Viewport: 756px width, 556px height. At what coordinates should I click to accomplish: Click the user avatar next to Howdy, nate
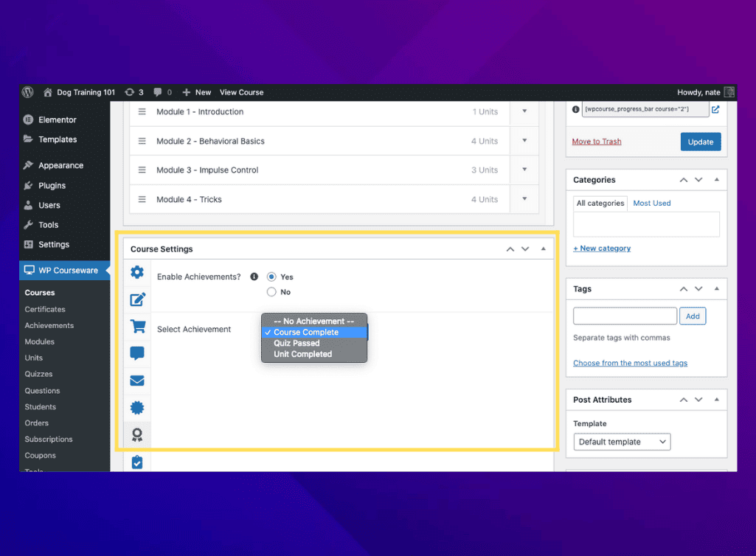(729, 92)
